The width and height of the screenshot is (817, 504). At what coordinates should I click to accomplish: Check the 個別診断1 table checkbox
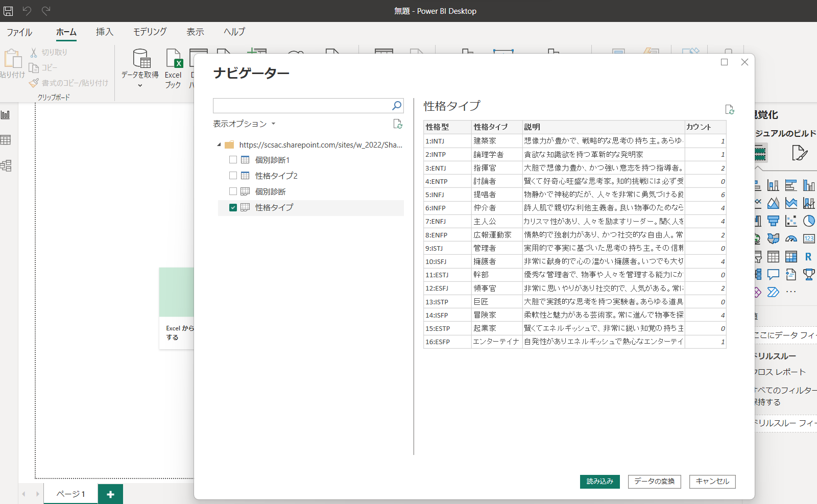(x=233, y=160)
